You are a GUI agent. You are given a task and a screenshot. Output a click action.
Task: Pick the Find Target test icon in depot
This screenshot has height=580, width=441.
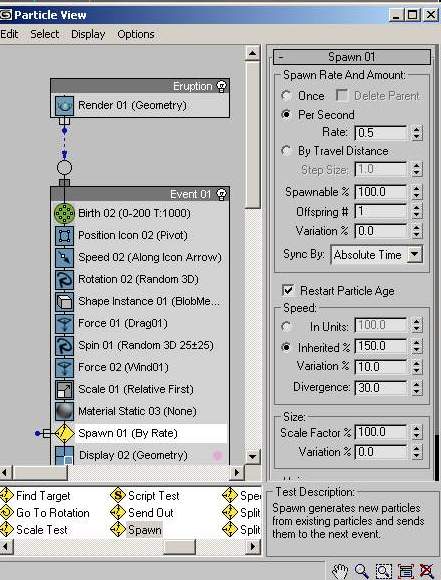point(7,495)
